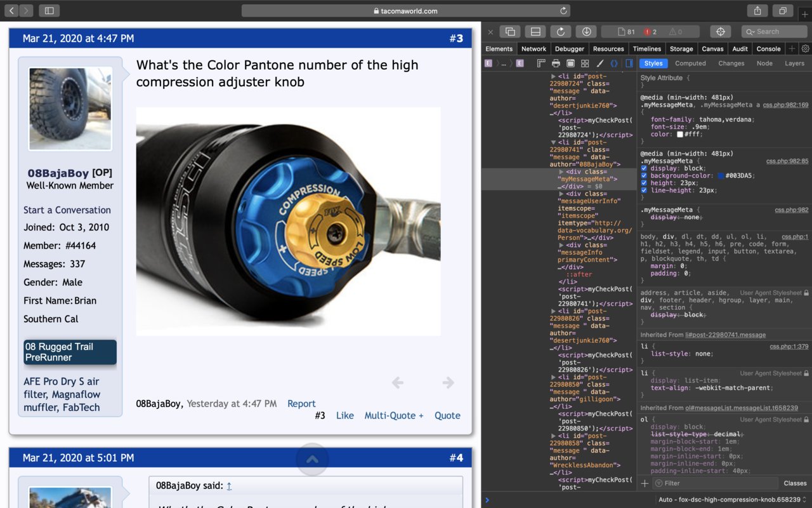
Task: Click the shock compression knob image
Action: coord(289,222)
